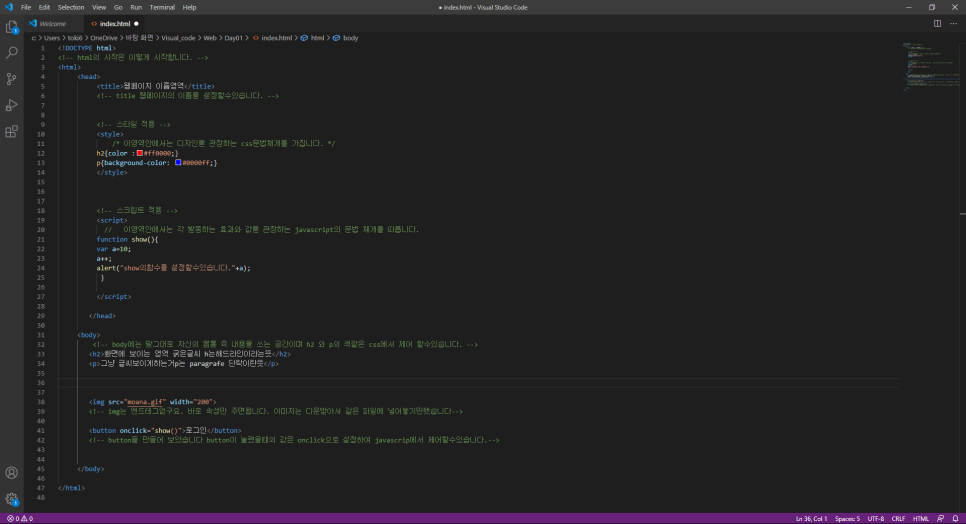Viewport: 966px width, 524px height.
Task: Click the feedback icon in status bar
Action: (940, 519)
